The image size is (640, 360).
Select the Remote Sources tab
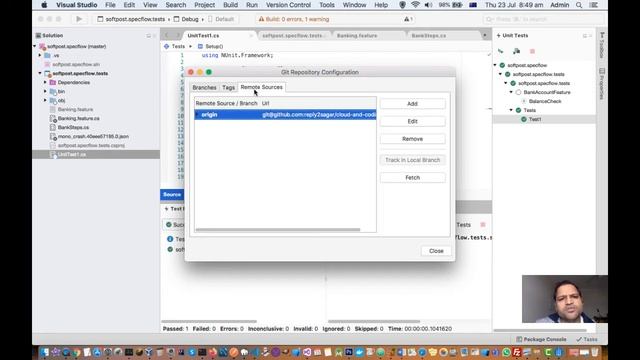pyautogui.click(x=262, y=87)
